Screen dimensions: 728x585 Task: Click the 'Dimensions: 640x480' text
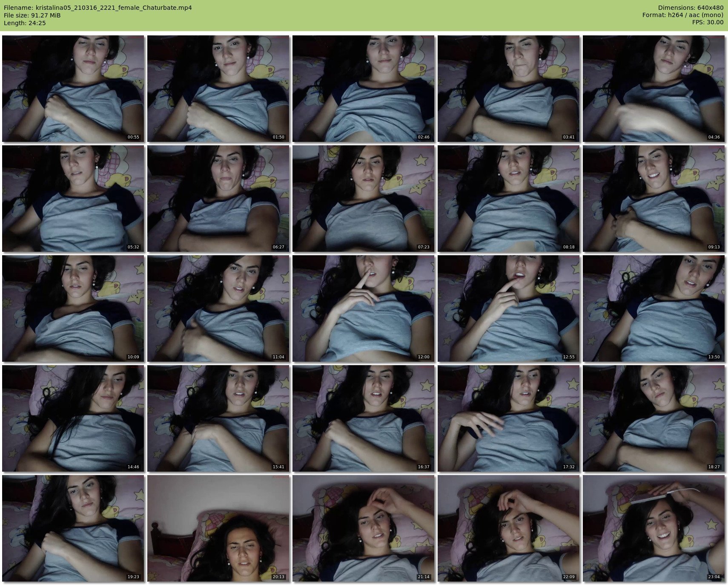[691, 8]
